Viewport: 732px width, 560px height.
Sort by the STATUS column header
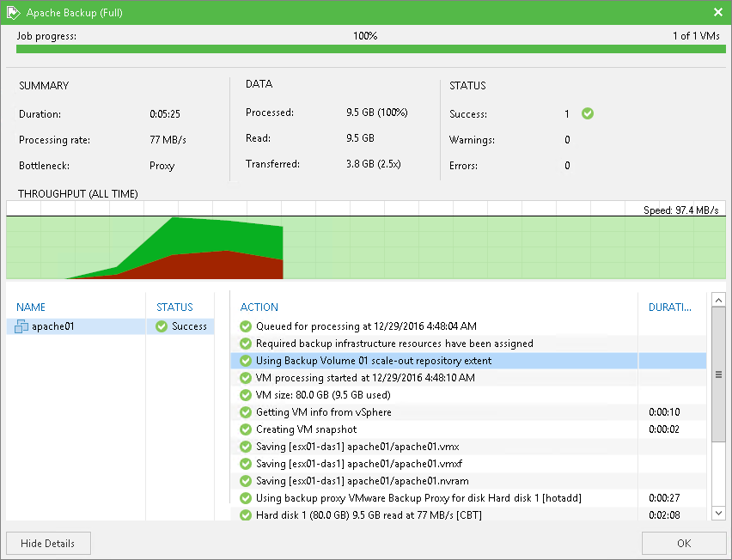coord(174,307)
